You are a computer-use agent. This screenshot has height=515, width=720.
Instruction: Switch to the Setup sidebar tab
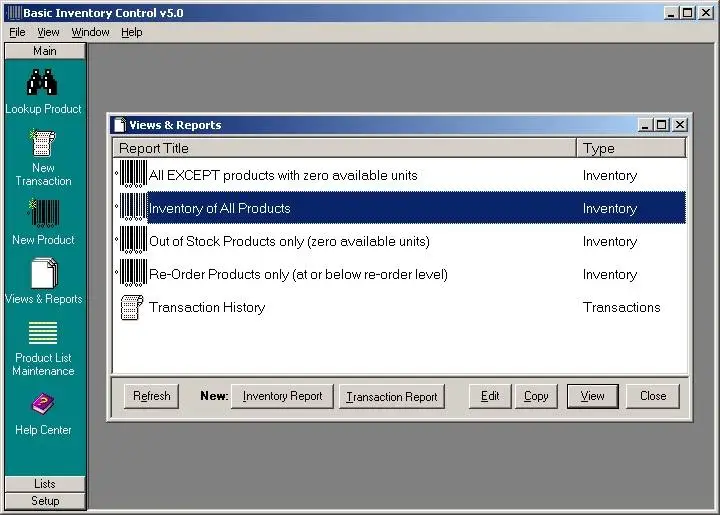tap(45, 501)
